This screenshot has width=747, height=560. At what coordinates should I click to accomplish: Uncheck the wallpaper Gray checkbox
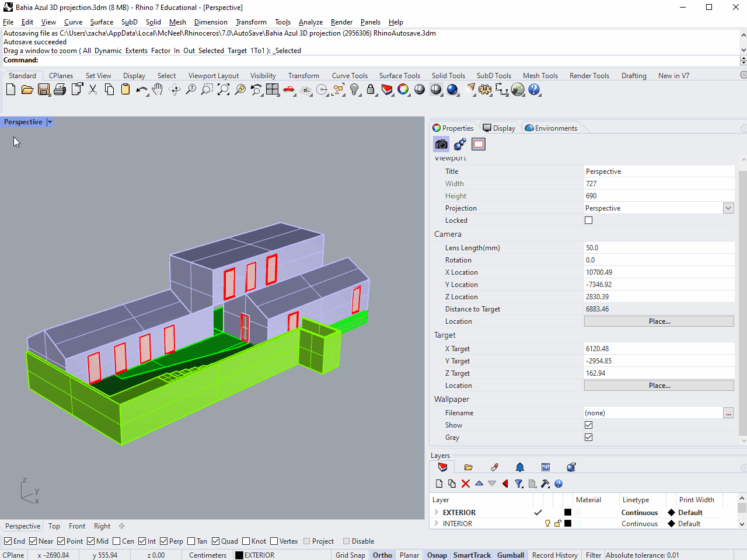(x=588, y=437)
